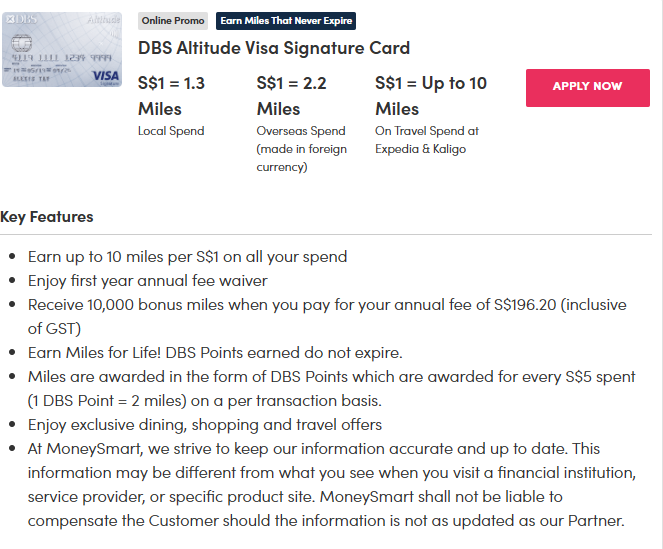
Task: Click the Overseas Spend description text
Action: pyautogui.click(x=301, y=149)
